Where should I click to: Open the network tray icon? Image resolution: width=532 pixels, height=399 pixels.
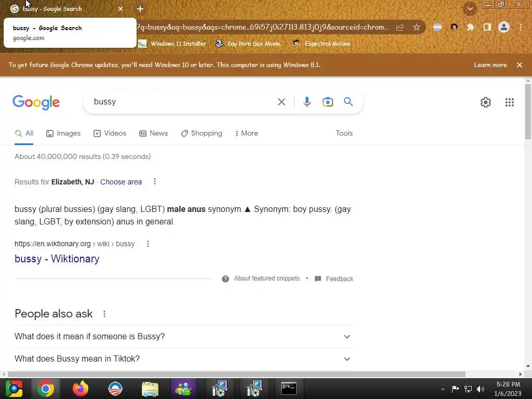(468, 389)
